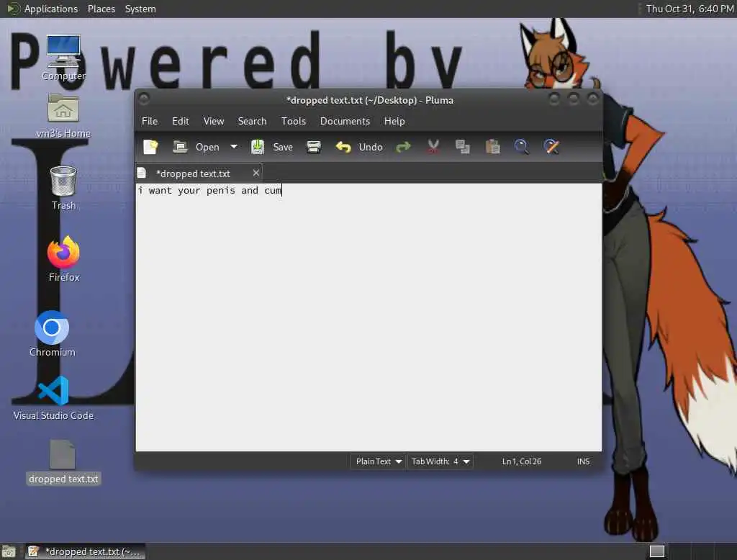Open Find with the magnifier icon

(521, 147)
